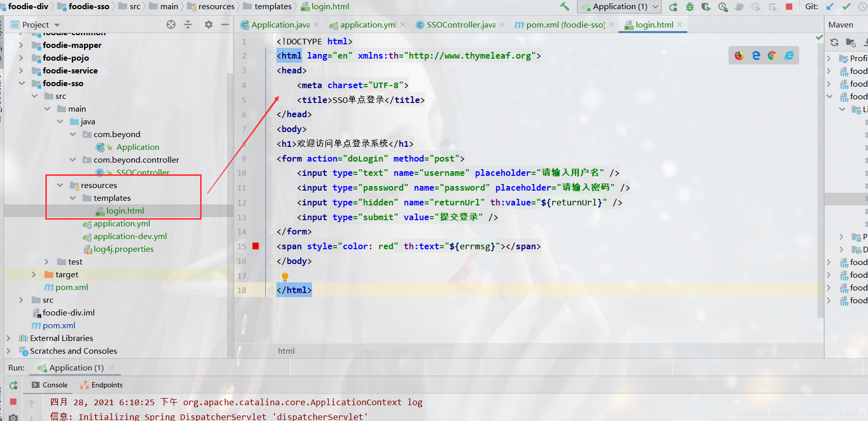Open the Console tab in Run panel
Viewport: 868px width, 421px height.
pyautogui.click(x=49, y=385)
